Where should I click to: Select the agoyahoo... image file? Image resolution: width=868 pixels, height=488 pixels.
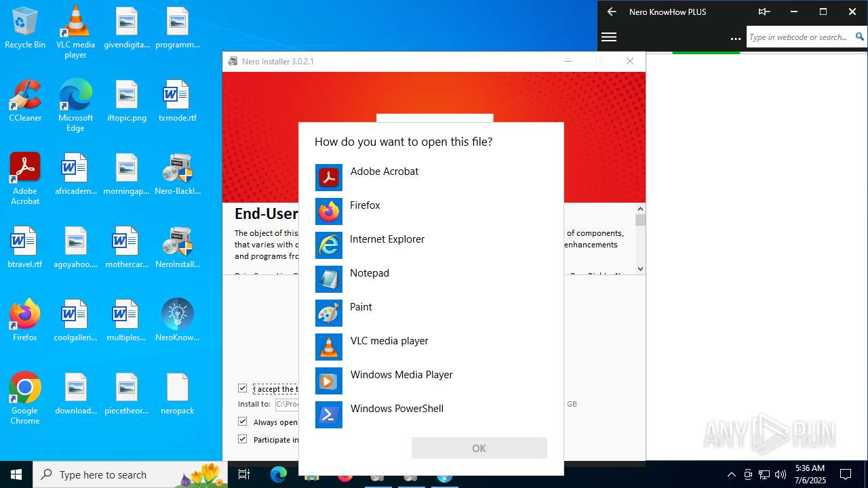[75, 247]
